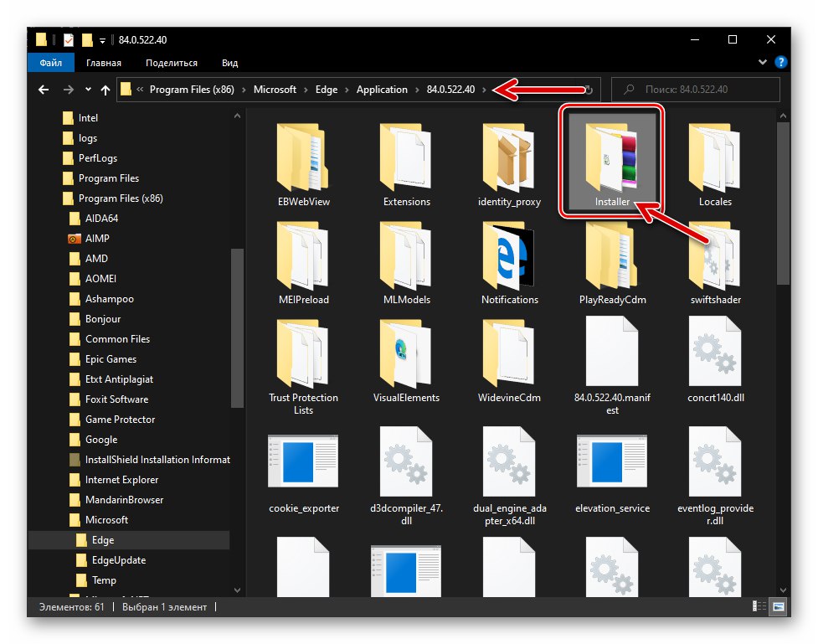
Task: Select the Installer folder
Action: [x=612, y=162]
